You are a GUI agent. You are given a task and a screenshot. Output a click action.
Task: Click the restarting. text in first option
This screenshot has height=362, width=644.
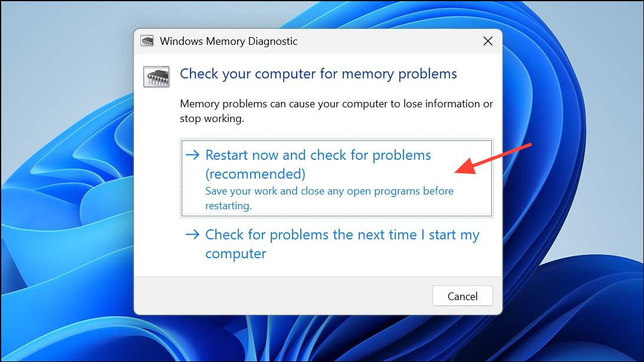228,206
